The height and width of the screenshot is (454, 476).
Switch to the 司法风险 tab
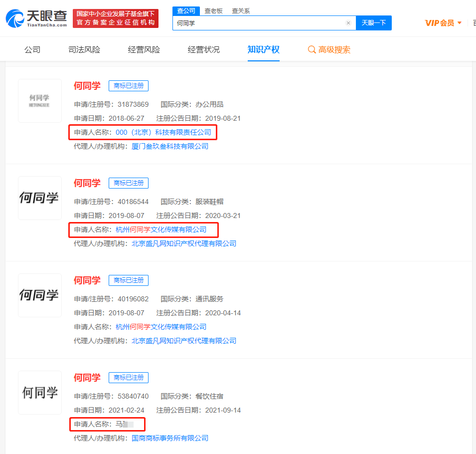(84, 49)
